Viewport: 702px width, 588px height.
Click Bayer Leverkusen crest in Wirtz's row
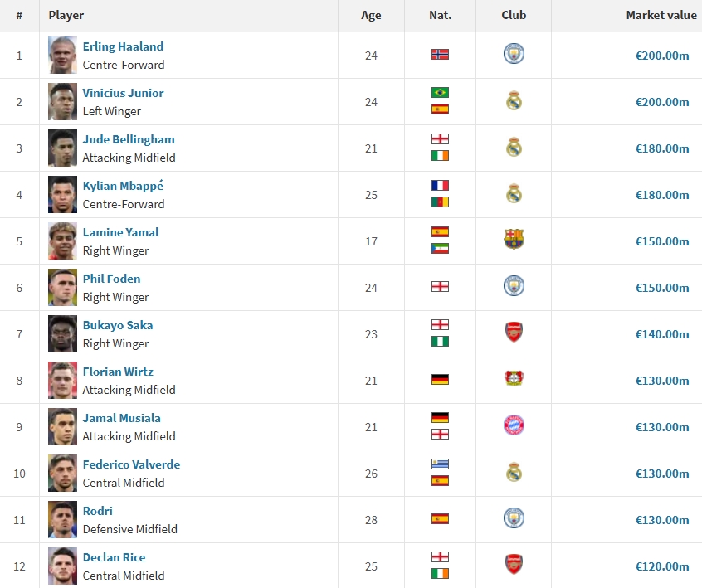click(514, 380)
